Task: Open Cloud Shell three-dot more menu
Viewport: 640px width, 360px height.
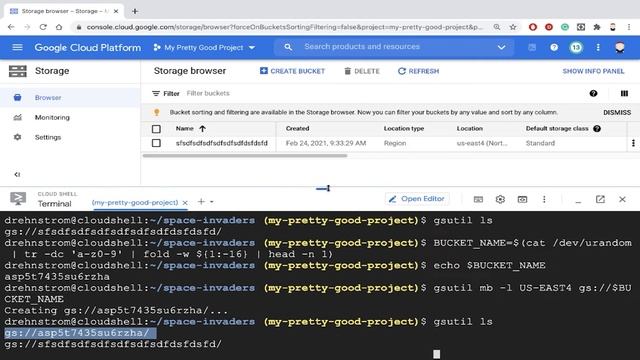Action: pos(544,199)
